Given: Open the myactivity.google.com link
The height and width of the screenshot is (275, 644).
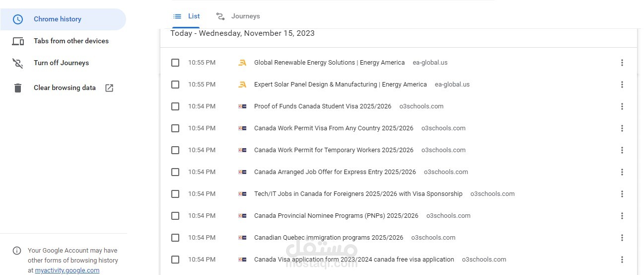Looking at the screenshot, I should click(67, 271).
